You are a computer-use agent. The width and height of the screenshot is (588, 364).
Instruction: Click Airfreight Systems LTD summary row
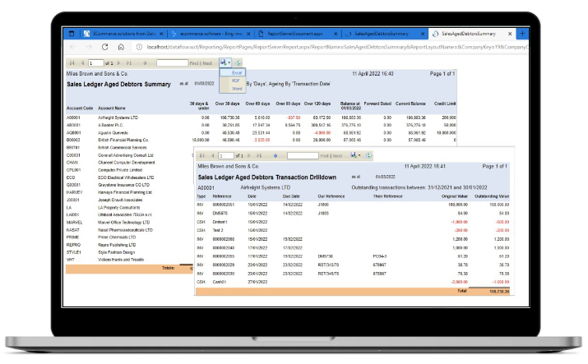point(261,117)
